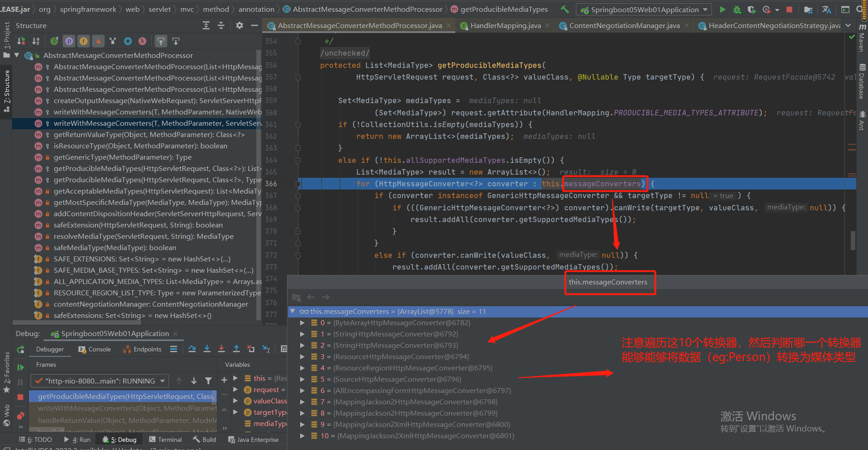Toggle show inherited members in the Structure panel
868x450 pixels.
click(x=54, y=41)
